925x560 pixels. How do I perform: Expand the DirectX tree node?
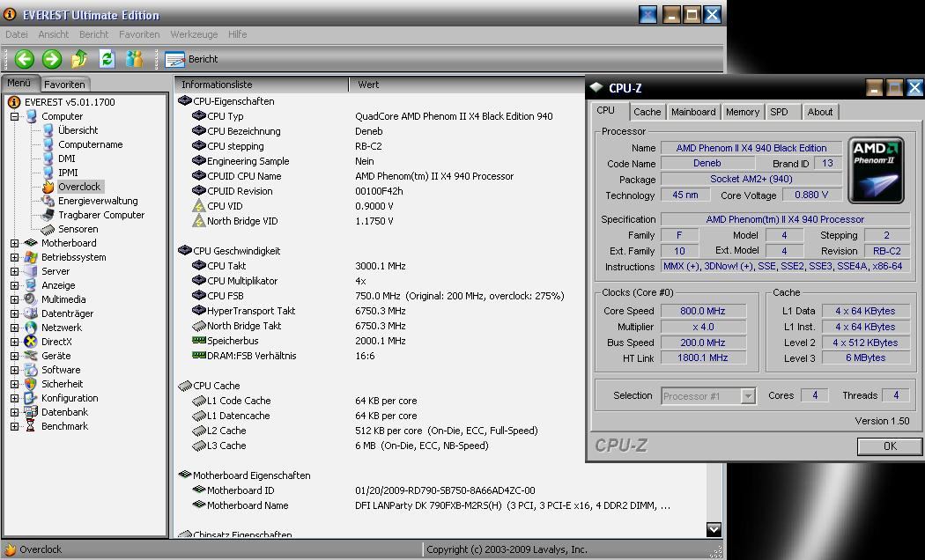pyautogui.click(x=15, y=342)
